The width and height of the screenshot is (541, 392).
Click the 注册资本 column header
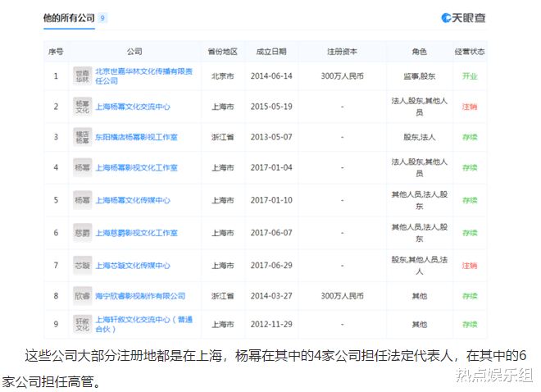pyautogui.click(x=343, y=52)
